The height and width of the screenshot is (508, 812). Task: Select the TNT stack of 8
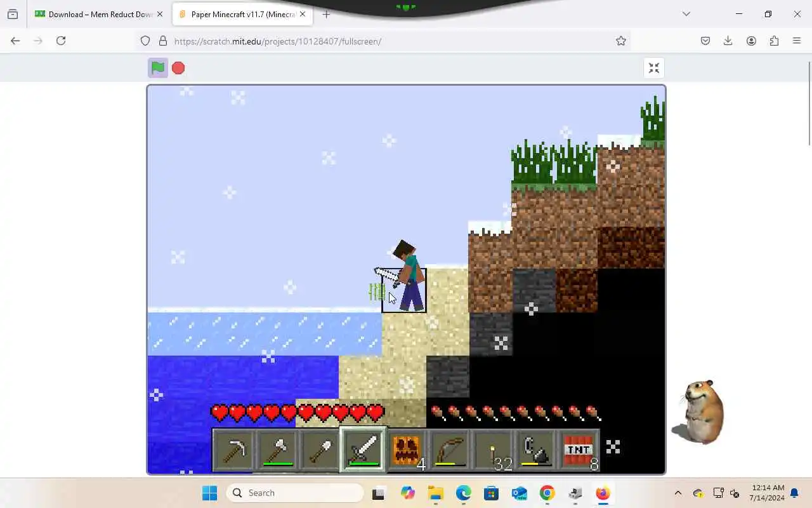579,450
